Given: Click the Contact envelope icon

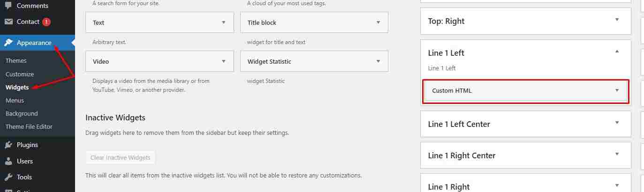Looking at the screenshot, I should tap(8, 22).
